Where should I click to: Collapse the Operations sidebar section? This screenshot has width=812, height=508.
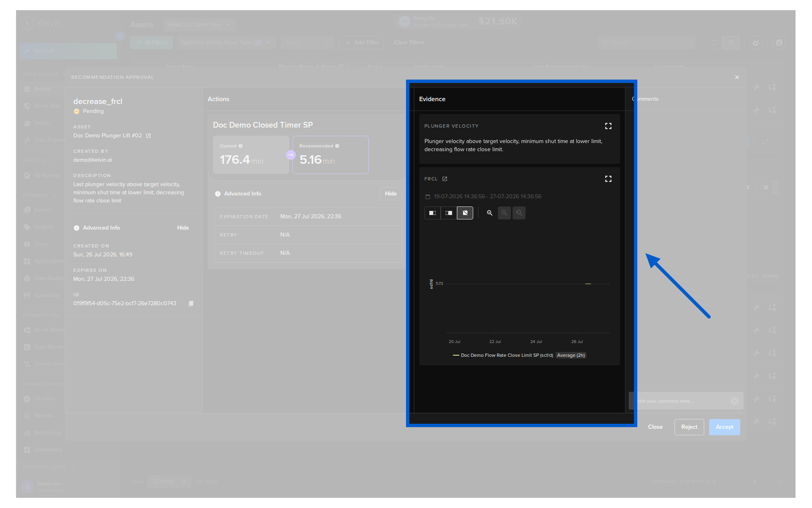click(x=44, y=75)
